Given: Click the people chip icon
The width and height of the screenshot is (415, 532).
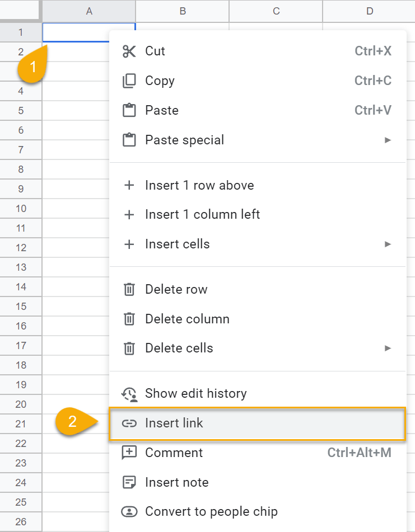Looking at the screenshot, I should pyautogui.click(x=129, y=511).
